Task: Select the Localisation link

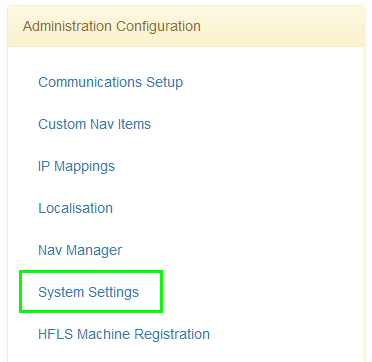Action: click(75, 208)
